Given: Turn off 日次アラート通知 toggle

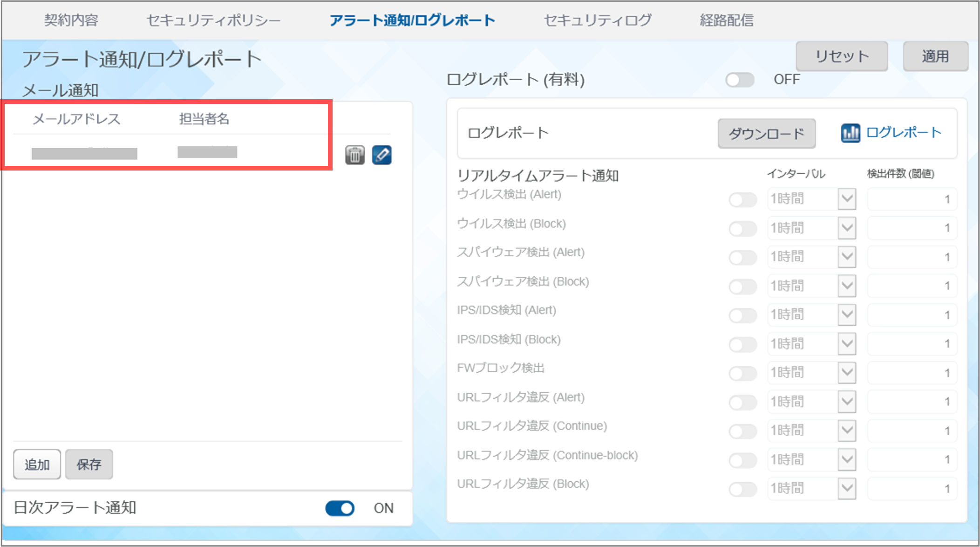Looking at the screenshot, I should (x=340, y=508).
